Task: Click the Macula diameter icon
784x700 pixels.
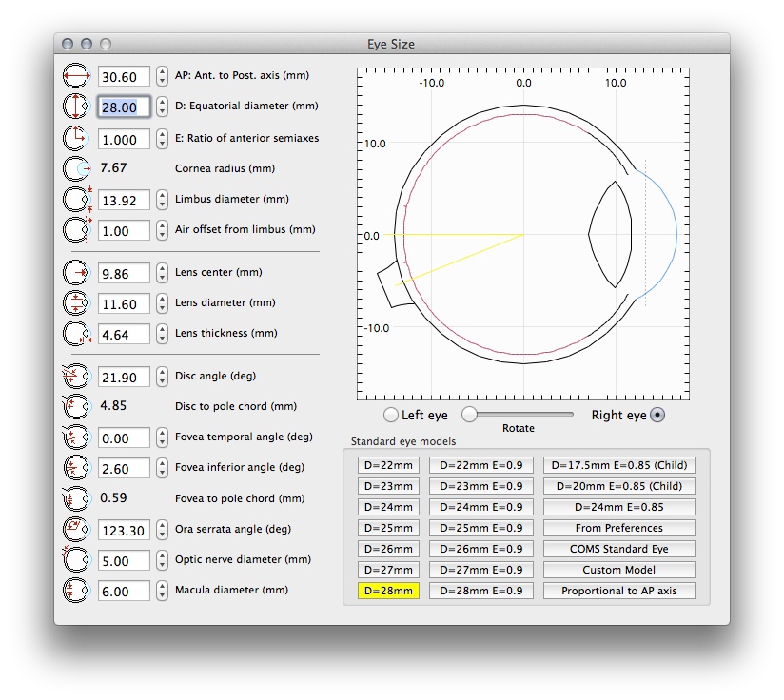Action: 74,591
